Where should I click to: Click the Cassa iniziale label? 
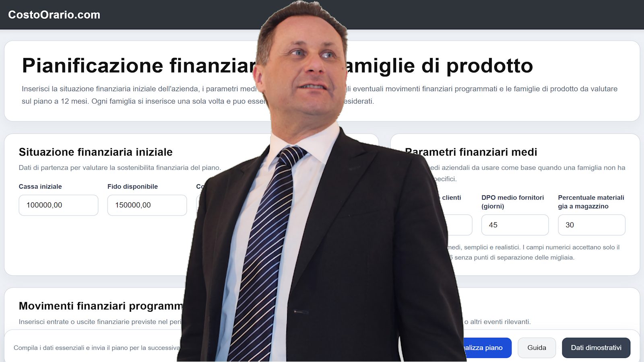(x=40, y=187)
